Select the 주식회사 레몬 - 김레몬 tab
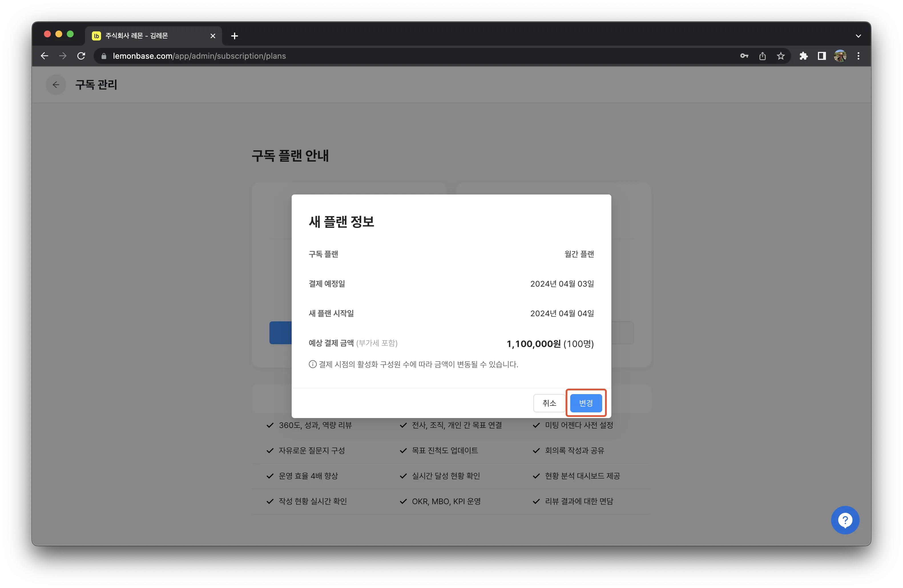 [x=153, y=36]
